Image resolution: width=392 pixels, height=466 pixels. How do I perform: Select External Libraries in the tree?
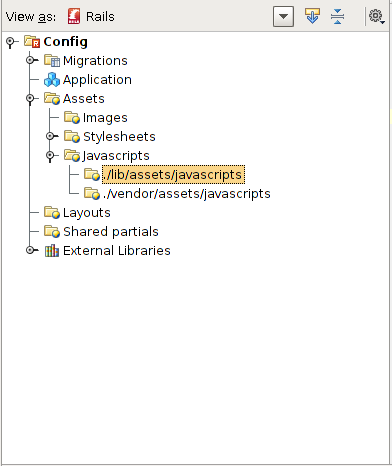(117, 251)
